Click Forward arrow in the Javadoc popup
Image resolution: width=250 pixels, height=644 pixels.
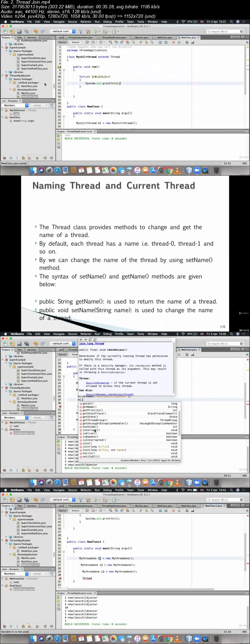click(x=85, y=340)
